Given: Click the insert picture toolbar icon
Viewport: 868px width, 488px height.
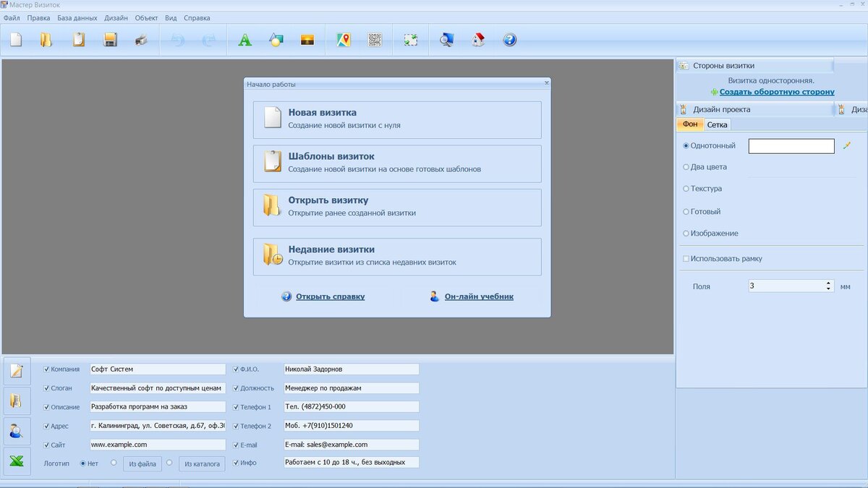Looking at the screenshot, I should click(x=307, y=40).
